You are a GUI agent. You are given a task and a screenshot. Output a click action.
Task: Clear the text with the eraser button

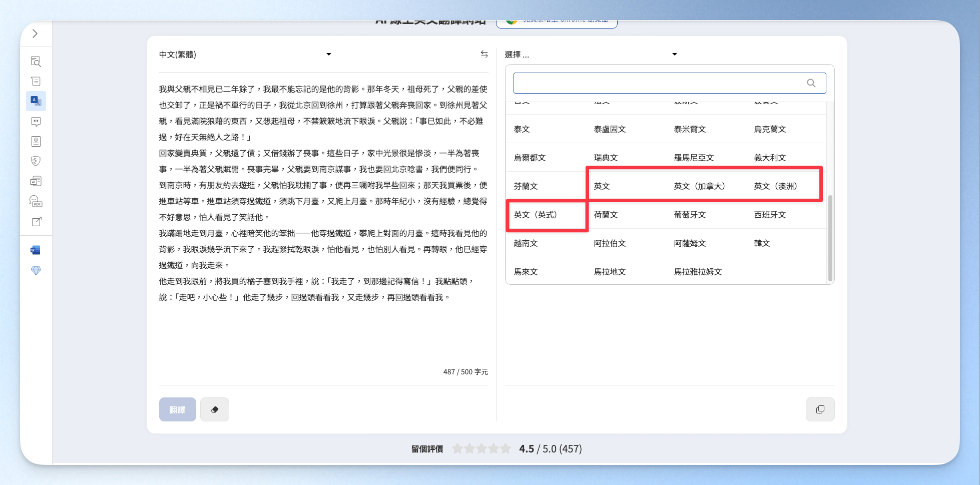click(215, 409)
